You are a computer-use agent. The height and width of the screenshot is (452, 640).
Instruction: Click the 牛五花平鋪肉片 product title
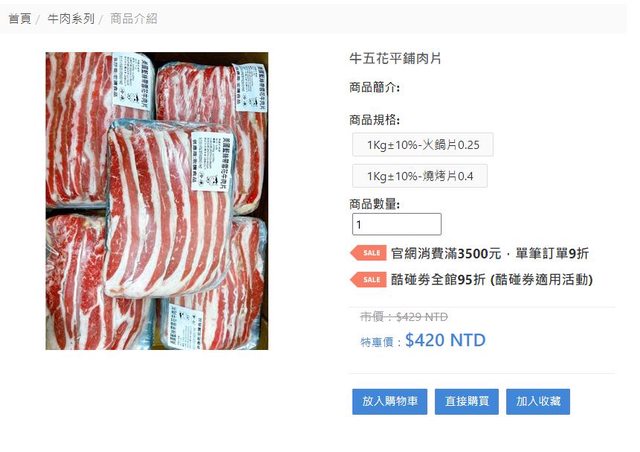(x=395, y=58)
